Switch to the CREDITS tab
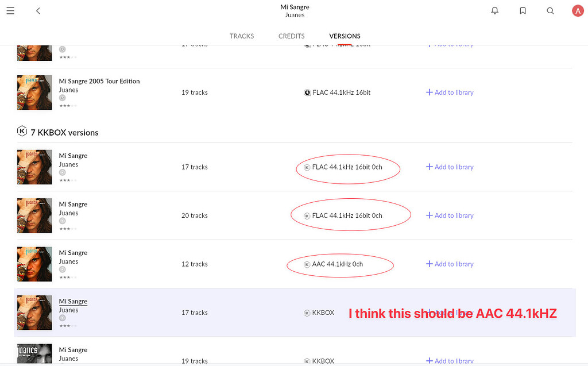This screenshot has width=588, height=366. (x=291, y=36)
